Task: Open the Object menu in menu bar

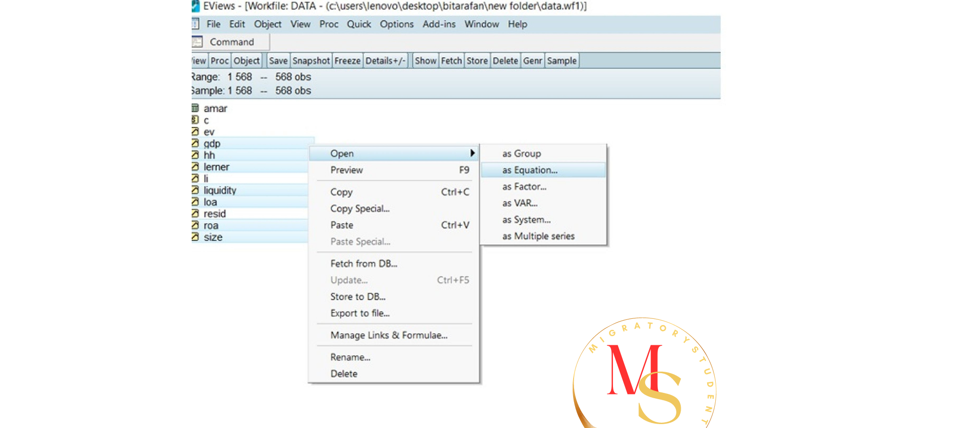Action: coord(268,24)
